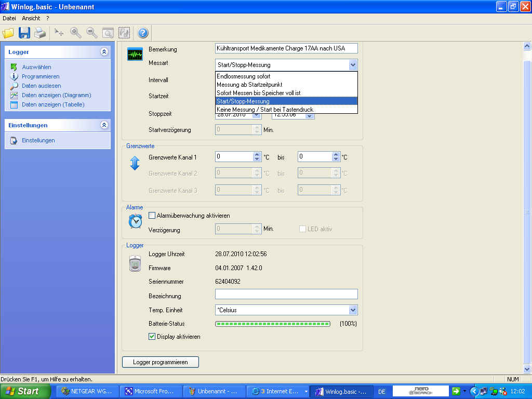
Task: Open the ? help menu
Action: pos(47,18)
